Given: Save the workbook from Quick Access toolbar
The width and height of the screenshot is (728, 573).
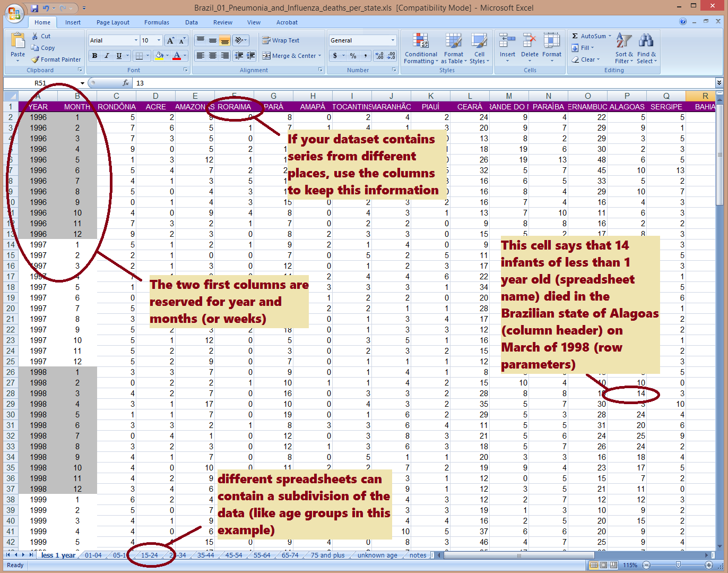Looking at the screenshot, I should (x=34, y=8).
